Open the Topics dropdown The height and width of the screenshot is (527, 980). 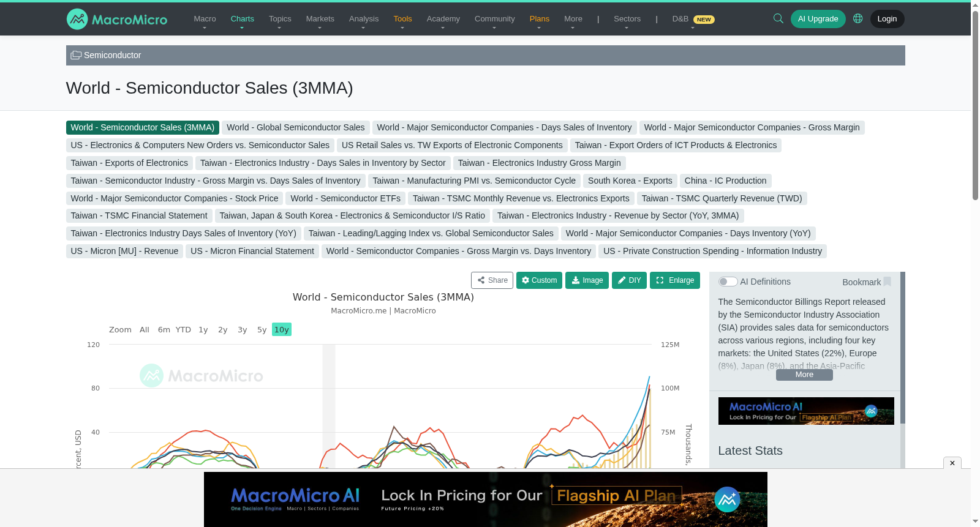tap(280, 19)
